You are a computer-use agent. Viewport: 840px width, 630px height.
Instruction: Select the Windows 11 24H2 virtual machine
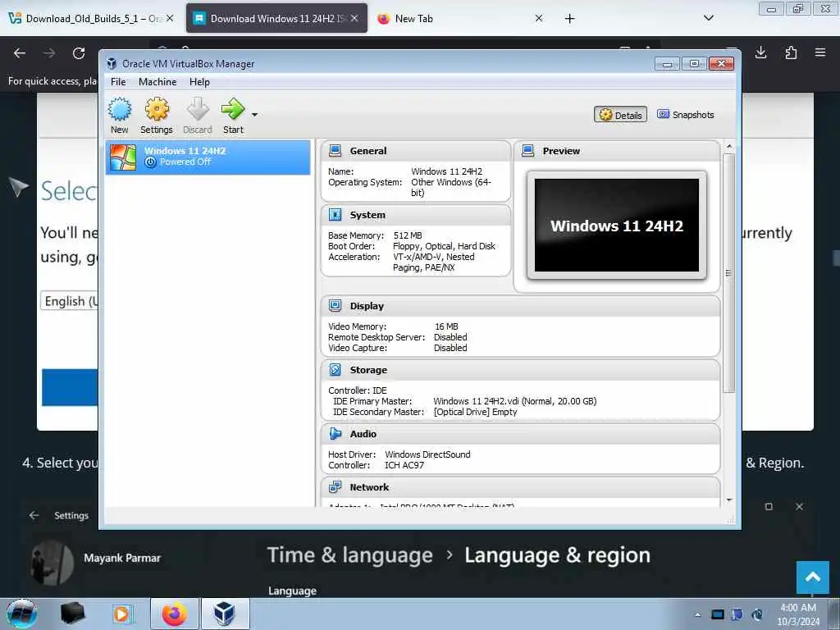208,157
